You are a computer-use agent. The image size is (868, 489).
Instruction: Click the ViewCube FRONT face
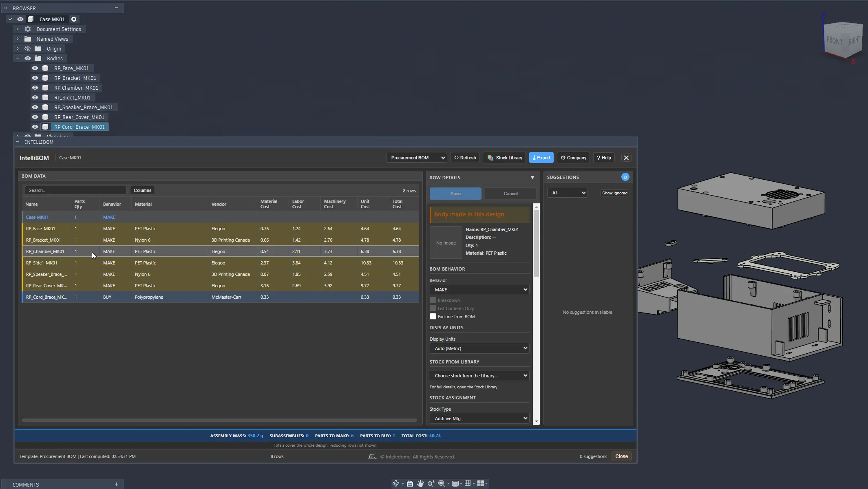[835, 41]
